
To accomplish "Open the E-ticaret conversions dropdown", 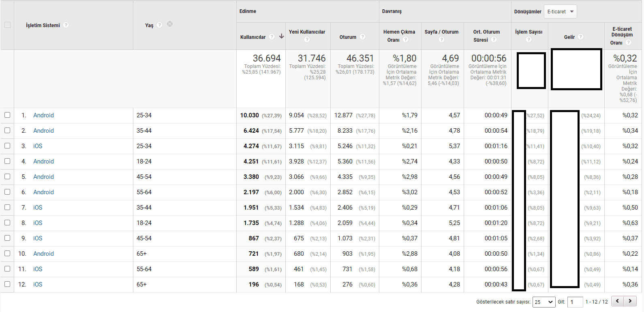I will click(x=560, y=12).
